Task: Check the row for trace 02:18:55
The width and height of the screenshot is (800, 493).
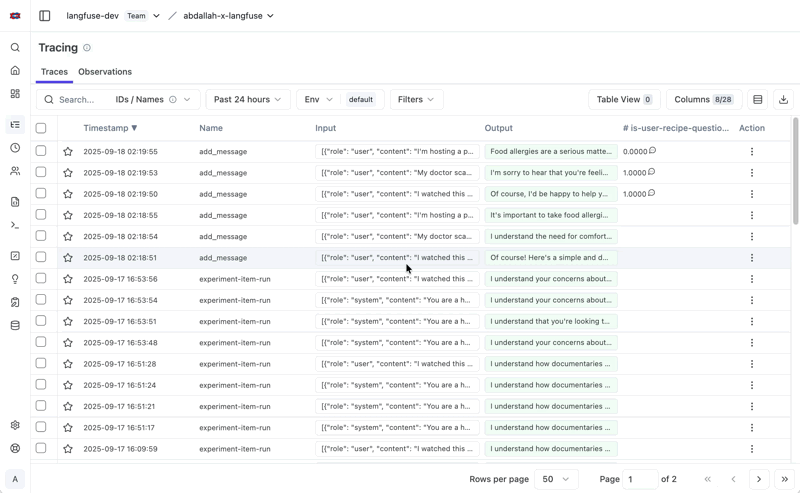Action: point(41,214)
